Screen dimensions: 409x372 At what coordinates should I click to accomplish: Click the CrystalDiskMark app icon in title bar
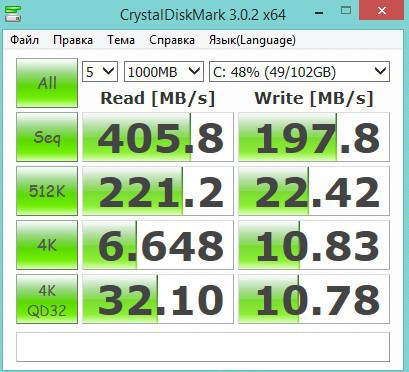[12, 13]
